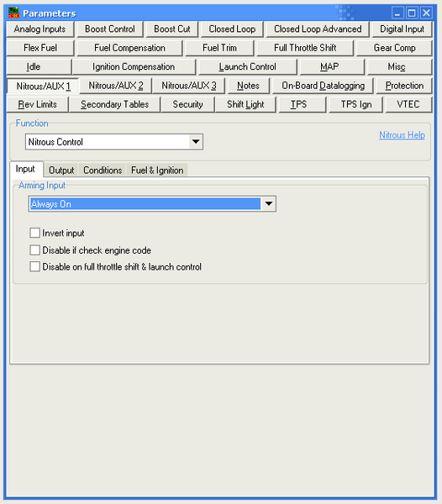Switch to Nitrous/AUX 2 tab
Screen dimensions: 442x504
pyautogui.click(x=116, y=86)
